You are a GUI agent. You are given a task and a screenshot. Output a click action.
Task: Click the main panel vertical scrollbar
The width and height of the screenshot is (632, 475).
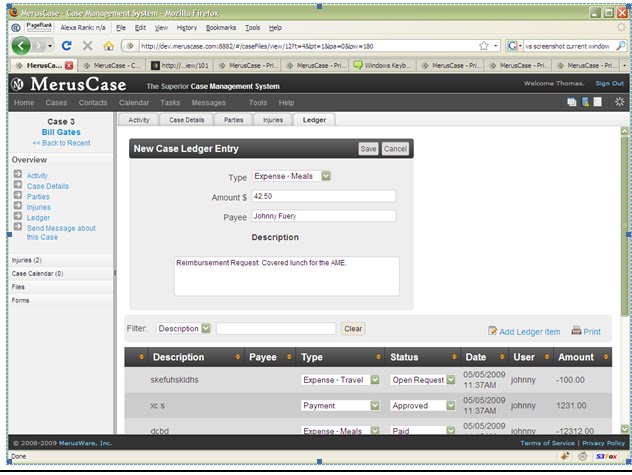[624, 226]
